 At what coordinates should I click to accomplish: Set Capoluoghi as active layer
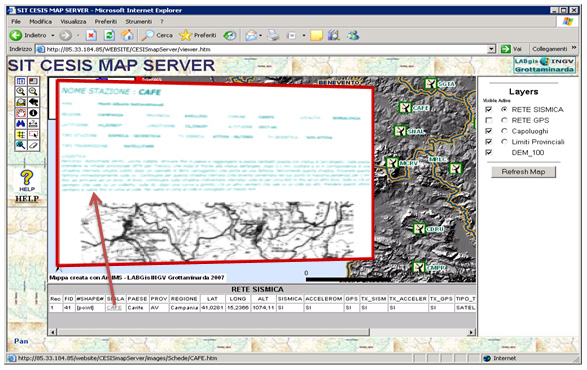click(504, 131)
